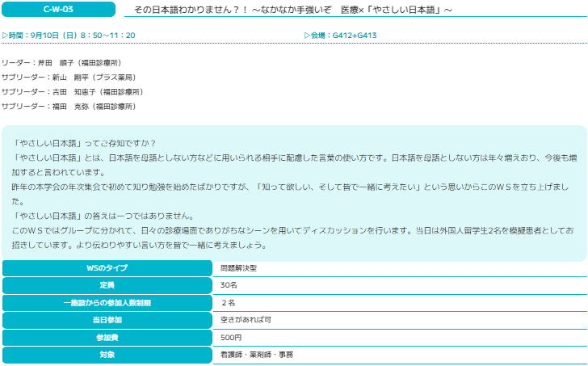Click the '定員' row header
Viewport: 588px width, 366px height.
[x=107, y=286]
